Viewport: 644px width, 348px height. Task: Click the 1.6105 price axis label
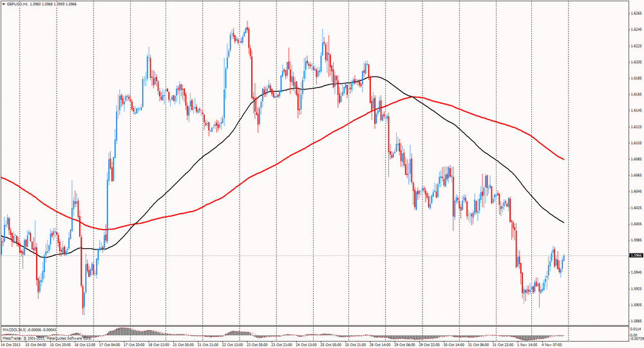[x=636, y=143]
